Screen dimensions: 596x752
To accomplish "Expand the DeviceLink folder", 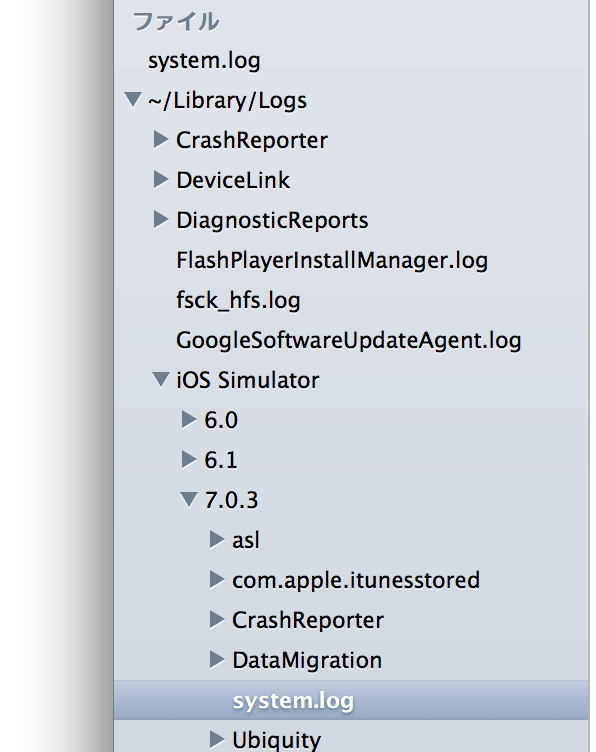I will coord(161,180).
